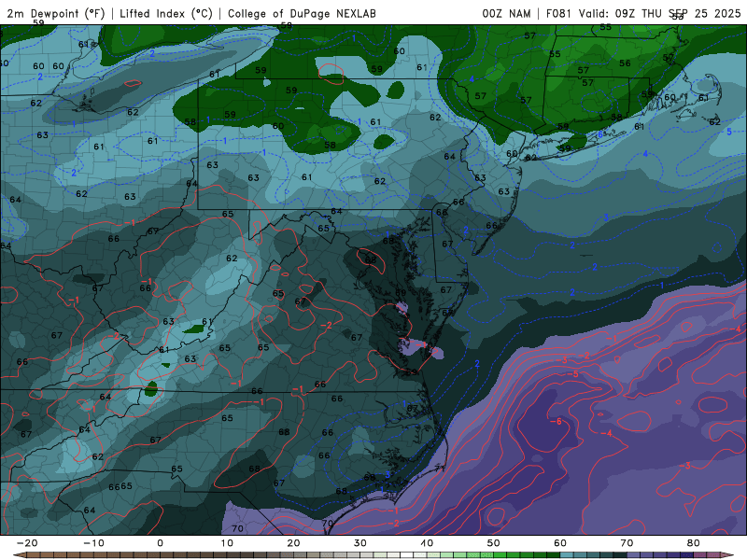Click the '-10' colorbar scale label

(93, 543)
